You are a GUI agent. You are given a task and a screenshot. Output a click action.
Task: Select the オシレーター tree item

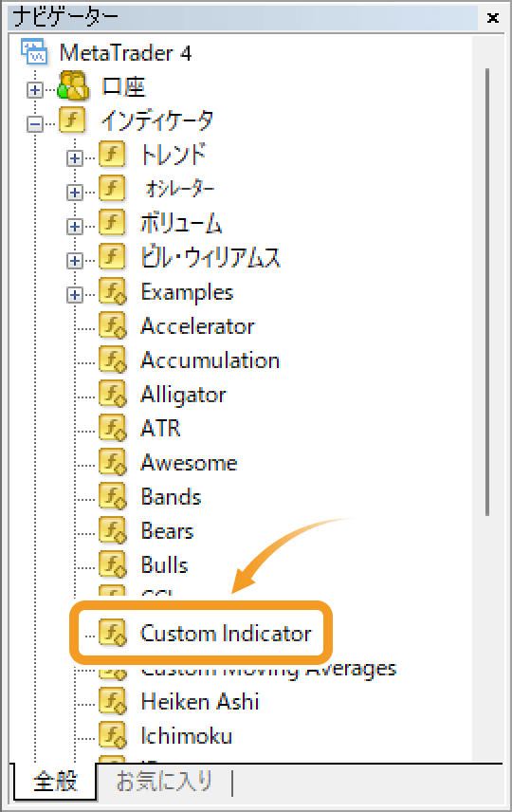click(179, 189)
